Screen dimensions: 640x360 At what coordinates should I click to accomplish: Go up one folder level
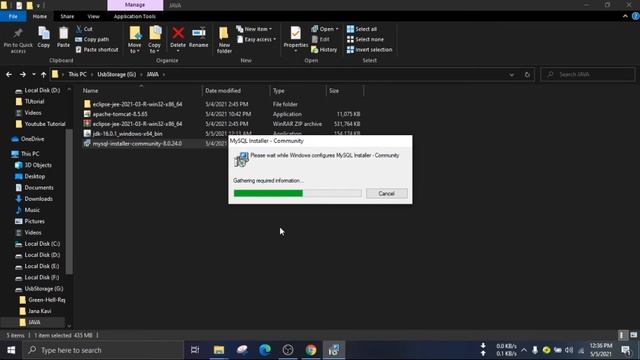[x=43, y=74]
